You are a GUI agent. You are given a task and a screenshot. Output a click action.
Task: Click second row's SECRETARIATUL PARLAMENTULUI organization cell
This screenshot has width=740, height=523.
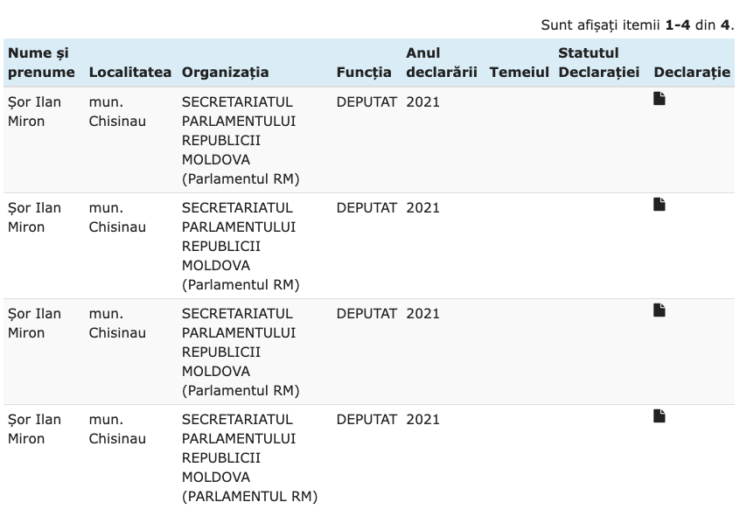pyautogui.click(x=241, y=246)
